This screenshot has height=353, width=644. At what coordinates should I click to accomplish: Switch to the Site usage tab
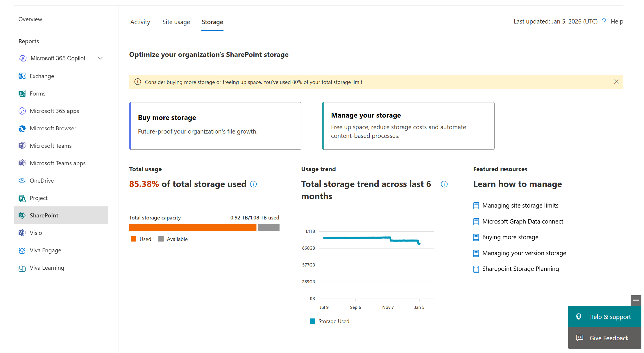coord(176,22)
